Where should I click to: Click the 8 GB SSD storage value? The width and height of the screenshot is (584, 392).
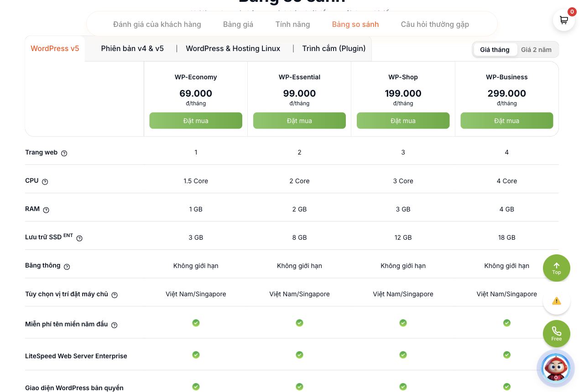coord(299,237)
